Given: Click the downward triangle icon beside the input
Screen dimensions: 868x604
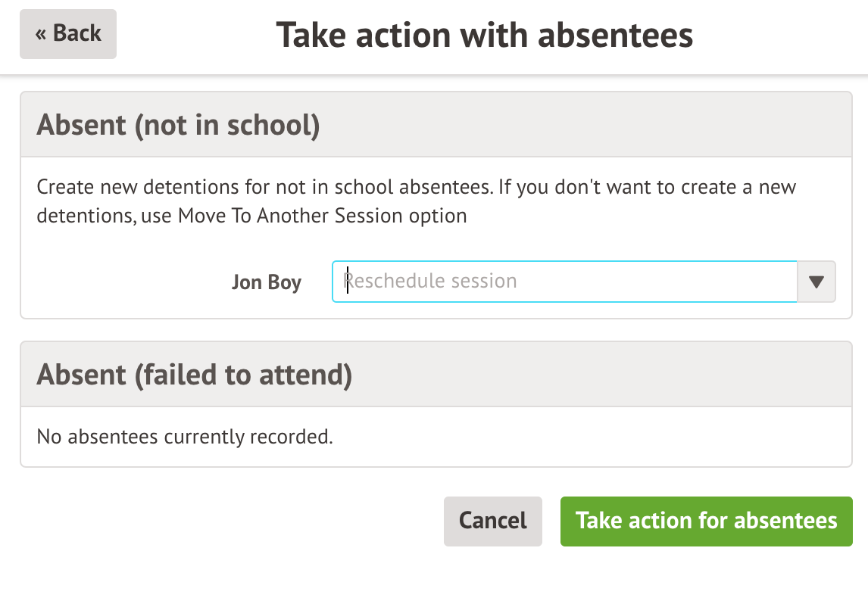Looking at the screenshot, I should click(816, 282).
